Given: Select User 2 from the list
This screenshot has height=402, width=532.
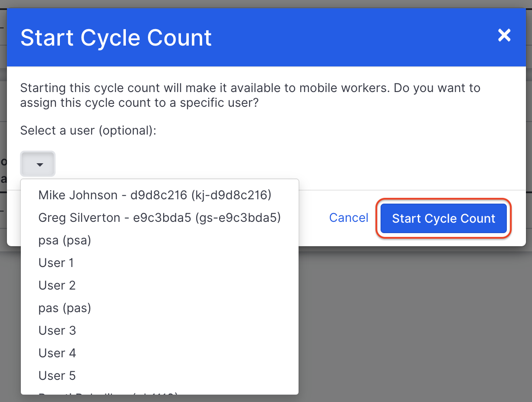Looking at the screenshot, I should [x=57, y=285].
